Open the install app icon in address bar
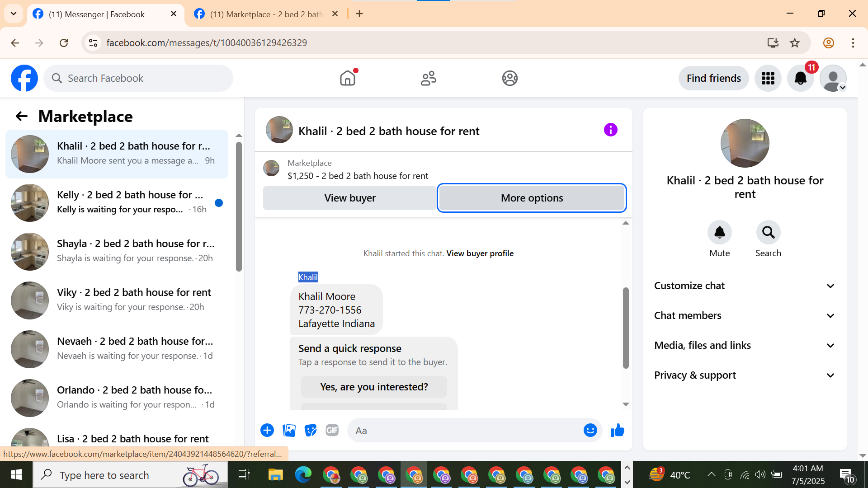The height and width of the screenshot is (488, 868). [773, 43]
